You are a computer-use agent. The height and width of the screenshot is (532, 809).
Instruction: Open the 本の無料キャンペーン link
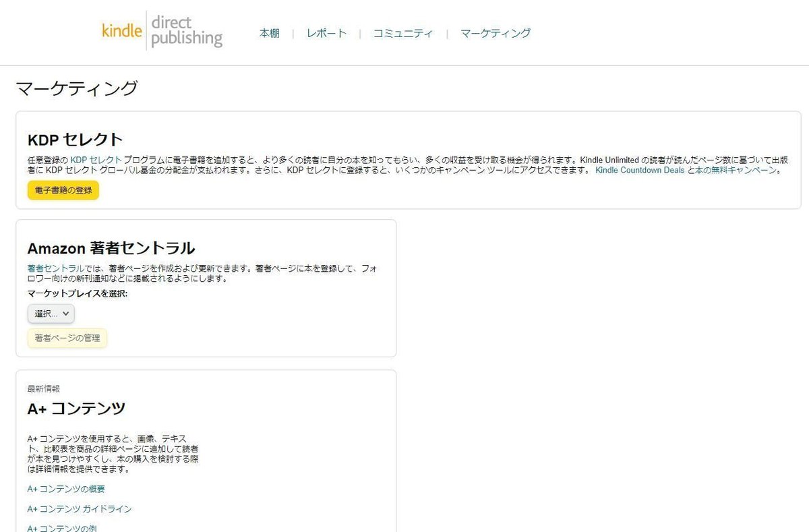736,171
